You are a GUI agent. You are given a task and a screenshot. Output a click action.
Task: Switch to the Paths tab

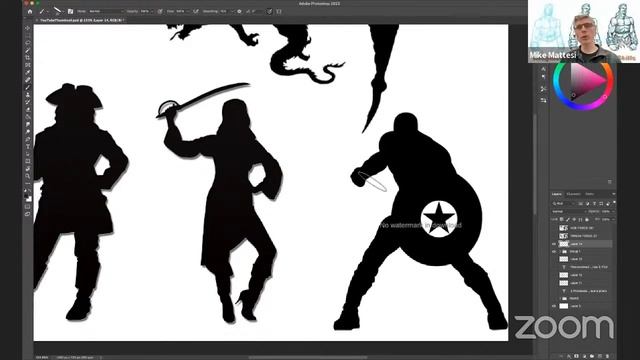[x=589, y=194]
